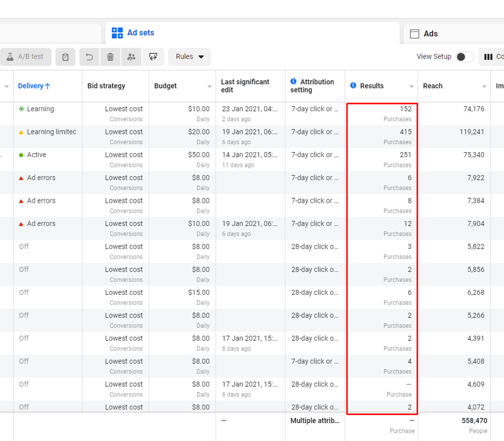The width and height of the screenshot is (504, 441).
Task: Open the Results column dropdown arrow
Action: [411, 87]
